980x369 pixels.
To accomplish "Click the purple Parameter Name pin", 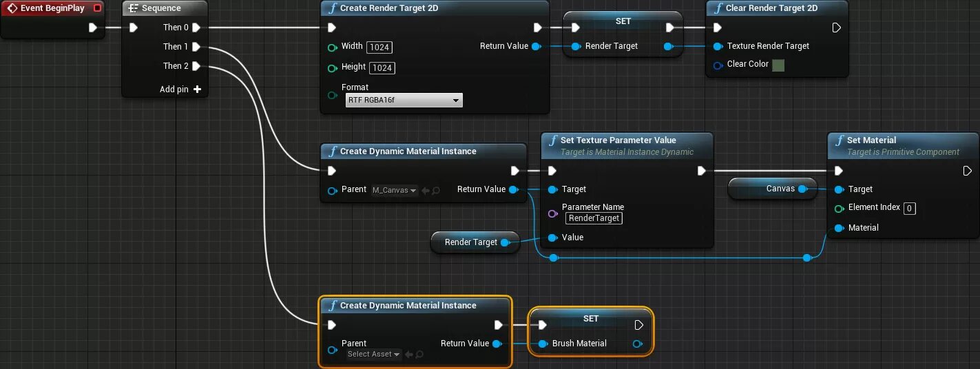I will pos(552,214).
